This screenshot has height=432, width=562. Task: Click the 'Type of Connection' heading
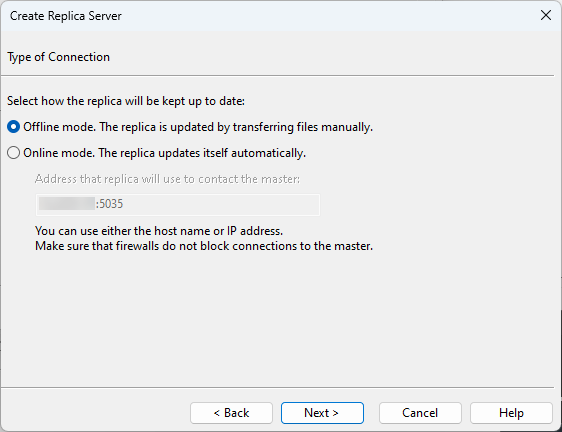point(58,57)
